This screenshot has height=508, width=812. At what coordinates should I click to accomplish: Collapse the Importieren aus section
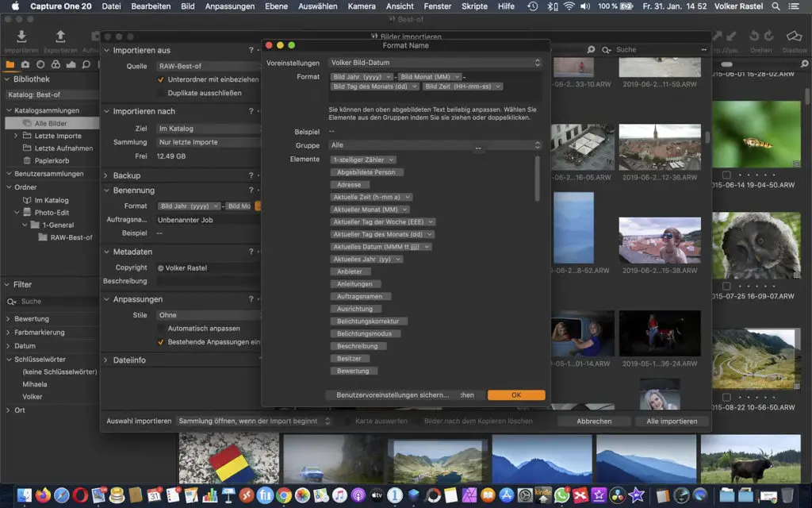tap(107, 50)
